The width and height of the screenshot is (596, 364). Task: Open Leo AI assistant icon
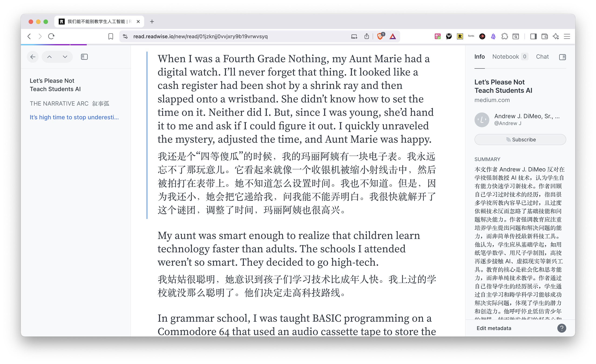pyautogui.click(x=555, y=36)
